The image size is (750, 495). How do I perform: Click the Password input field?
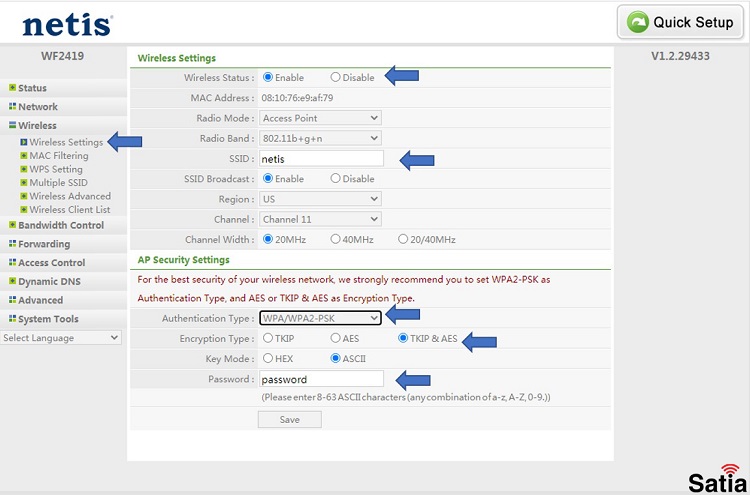(321, 379)
